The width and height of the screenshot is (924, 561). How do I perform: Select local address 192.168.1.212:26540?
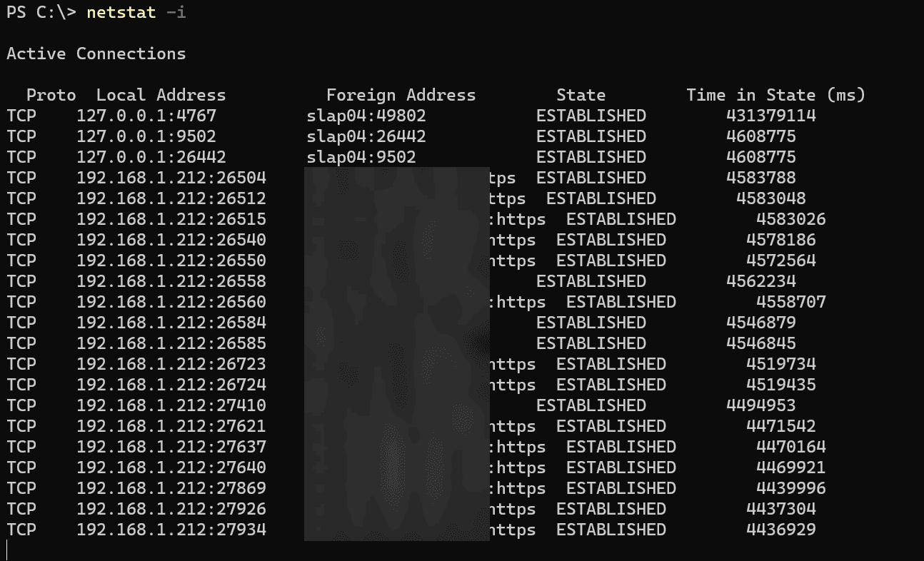pyautogui.click(x=171, y=240)
